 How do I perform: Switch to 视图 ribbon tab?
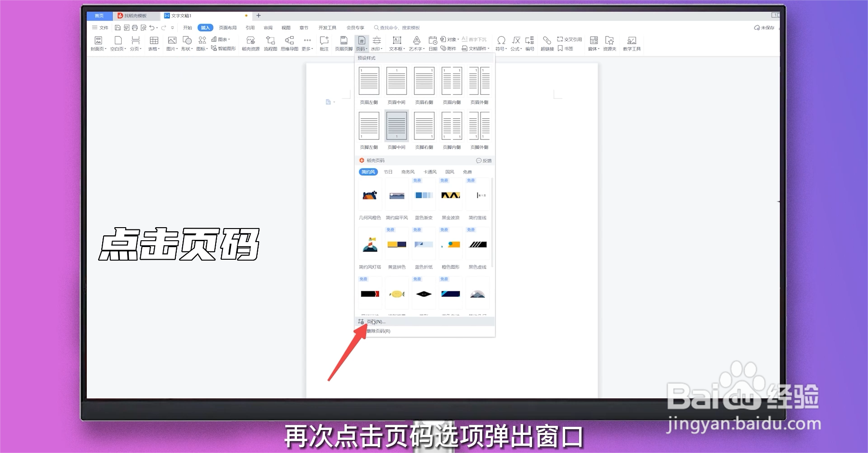click(286, 28)
